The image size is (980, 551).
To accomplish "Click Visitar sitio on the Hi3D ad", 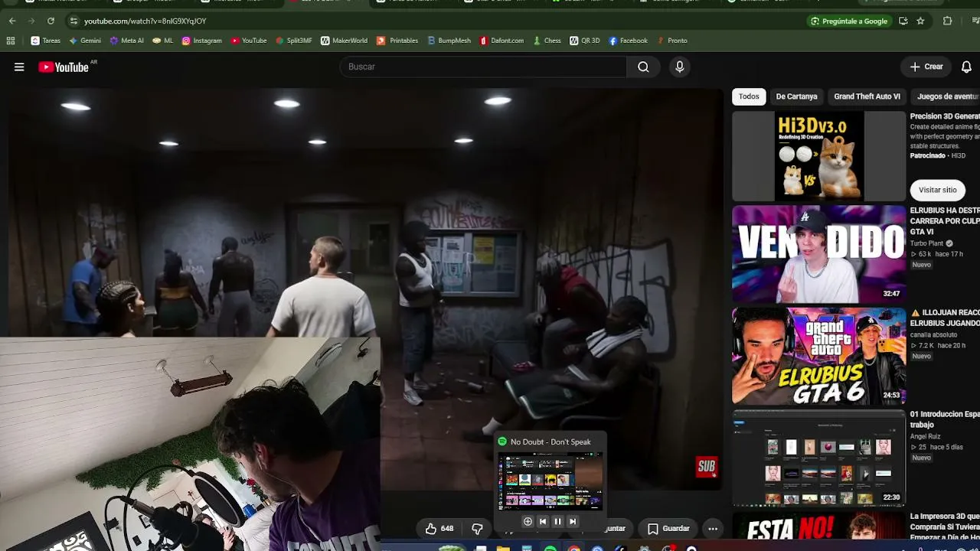I will coord(937,190).
